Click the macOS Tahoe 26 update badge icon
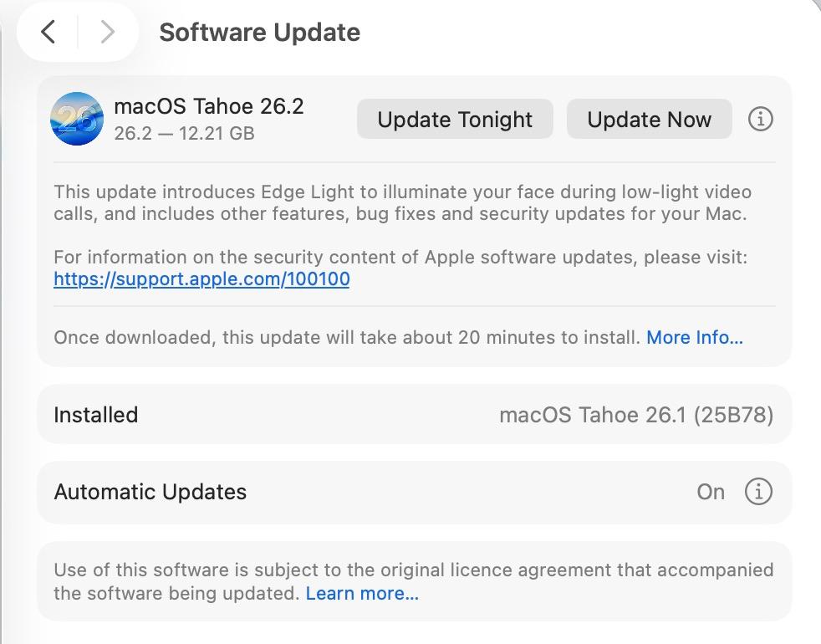The width and height of the screenshot is (821, 644). [76, 119]
